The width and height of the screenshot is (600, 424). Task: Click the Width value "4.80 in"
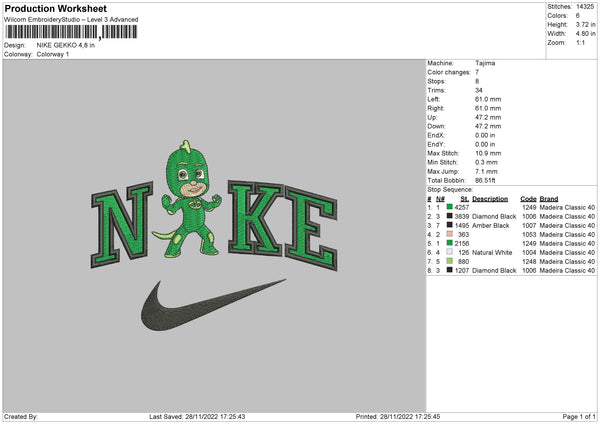click(585, 34)
